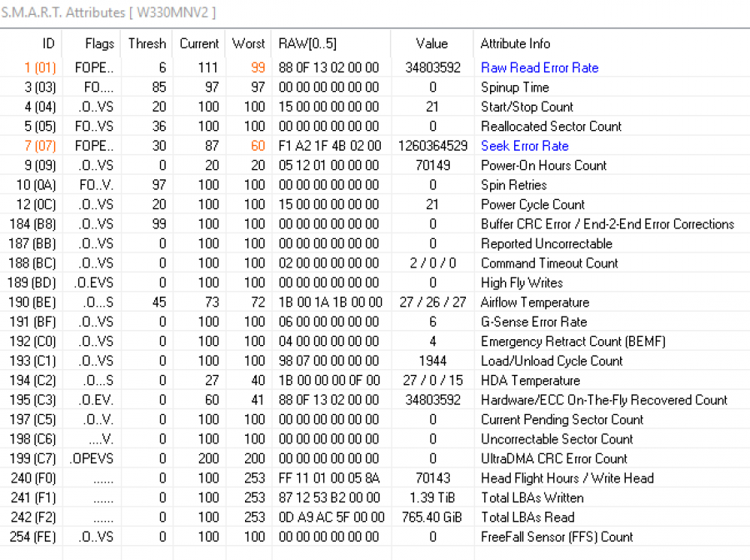
Task: Select the HDA Temperature row
Action: 375,380
